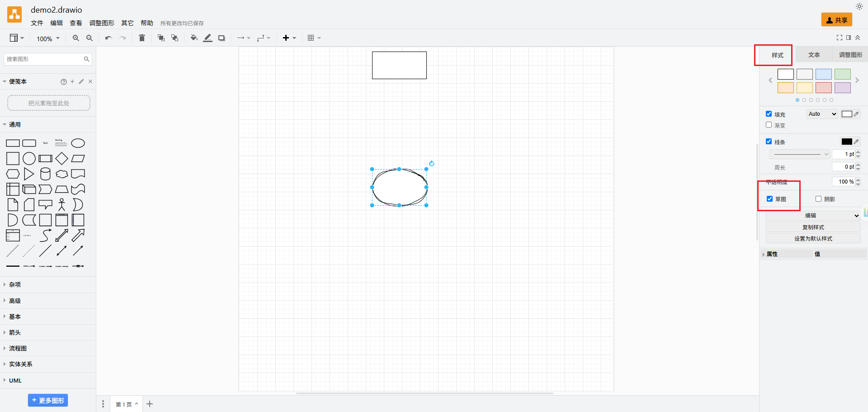
Task: Uncheck the 草图 sketch checkbox
Action: tap(770, 199)
